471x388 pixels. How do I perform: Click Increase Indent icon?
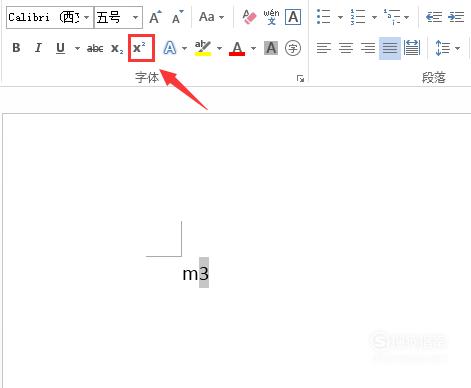[x=456, y=17]
